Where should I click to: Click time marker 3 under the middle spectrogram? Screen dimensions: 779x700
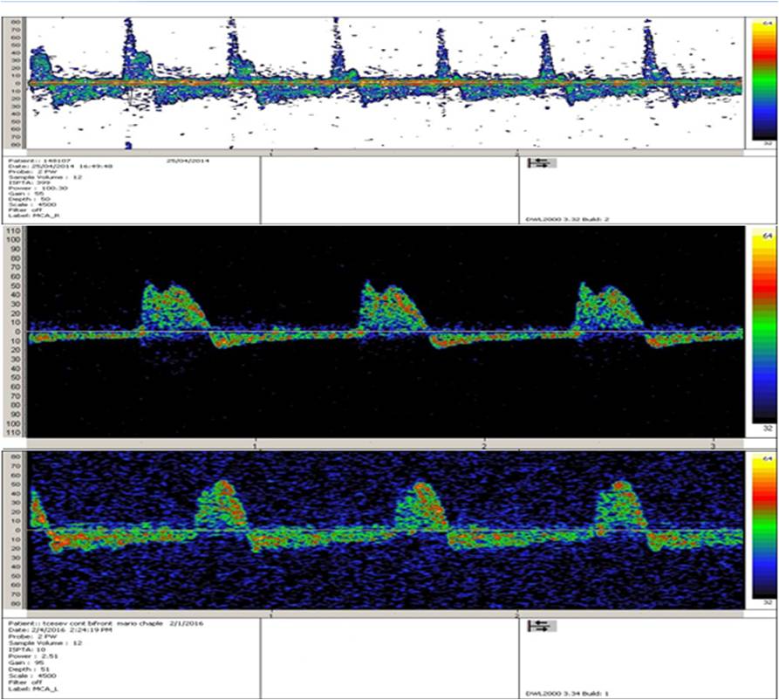tap(714, 445)
